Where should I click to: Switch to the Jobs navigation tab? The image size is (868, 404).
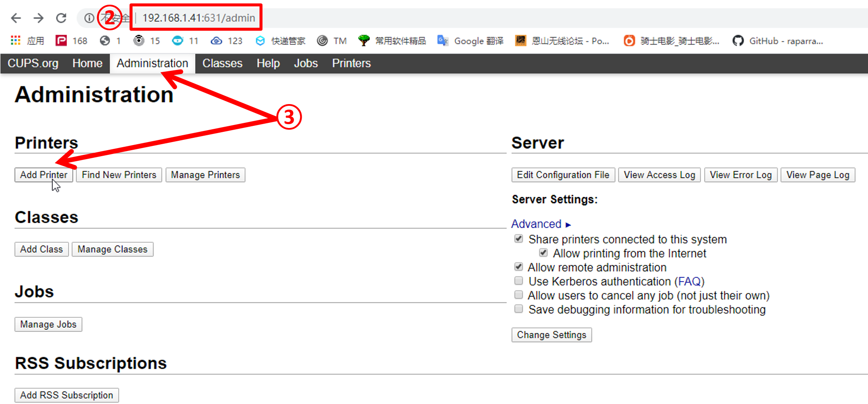[306, 63]
